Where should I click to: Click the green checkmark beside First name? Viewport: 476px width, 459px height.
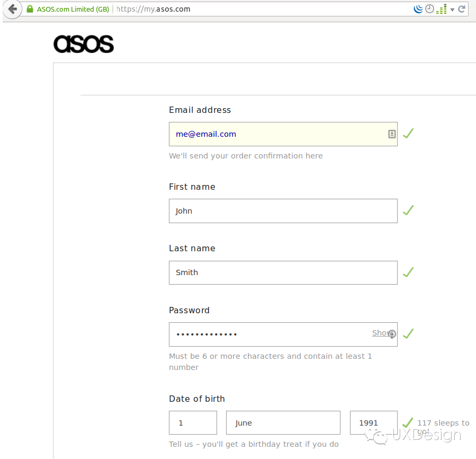click(x=408, y=210)
